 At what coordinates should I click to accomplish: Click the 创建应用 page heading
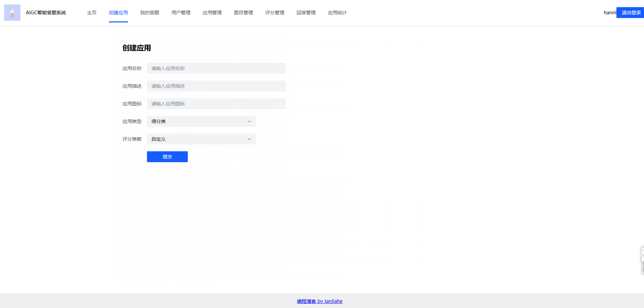[137, 48]
